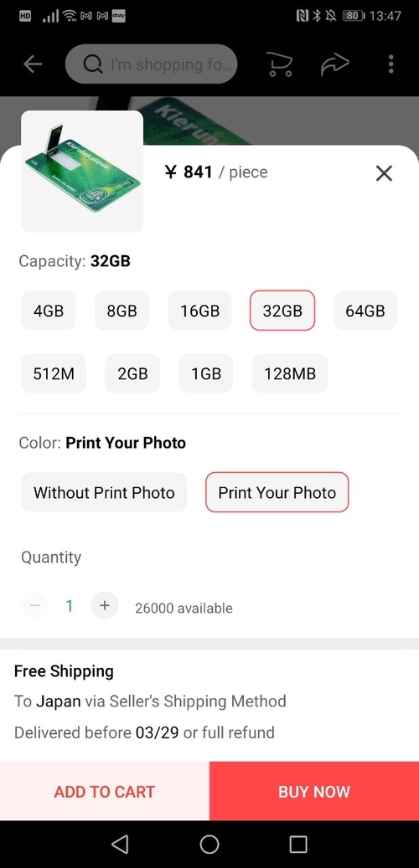Select 16GB capacity option

coord(199,311)
